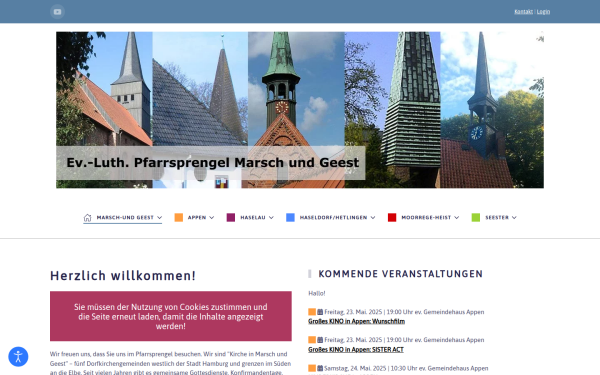The height and width of the screenshot is (375, 600).
Task: Click Samstag, 24. Mai 2025 event date line
Action: pos(406,368)
